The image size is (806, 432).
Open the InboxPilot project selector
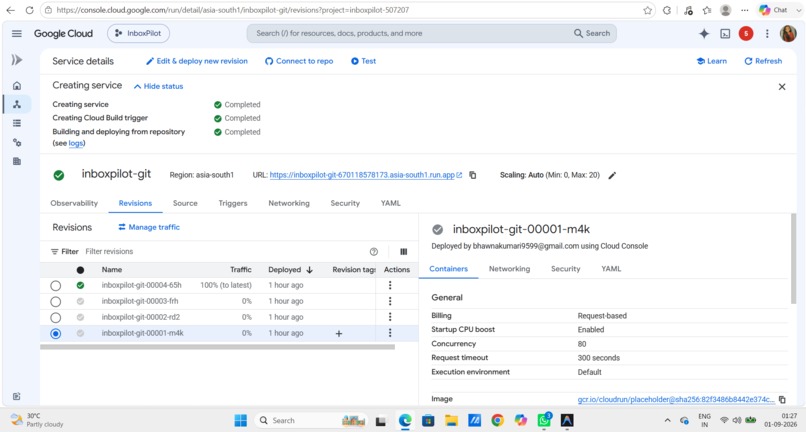pos(138,33)
